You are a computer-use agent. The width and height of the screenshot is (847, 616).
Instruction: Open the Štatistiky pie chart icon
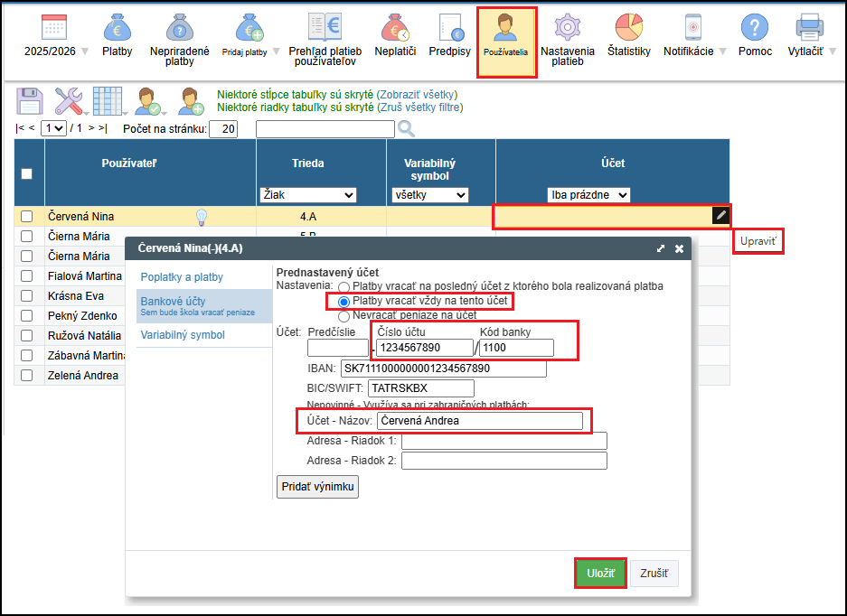(628, 28)
